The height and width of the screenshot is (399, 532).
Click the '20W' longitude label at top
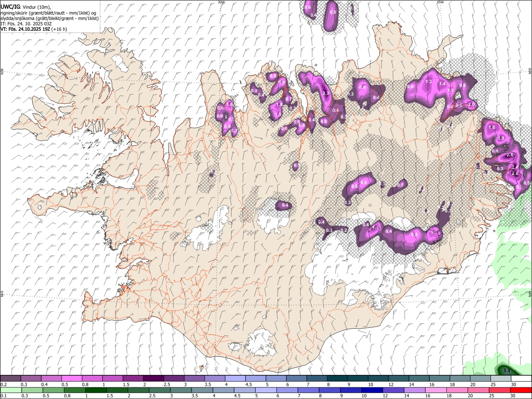click(x=221, y=2)
